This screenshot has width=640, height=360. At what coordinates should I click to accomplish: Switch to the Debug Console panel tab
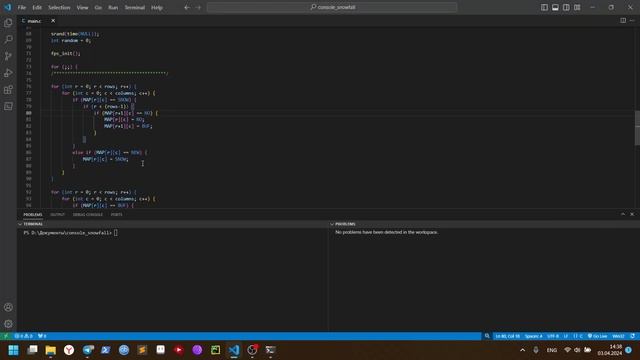tap(88, 215)
